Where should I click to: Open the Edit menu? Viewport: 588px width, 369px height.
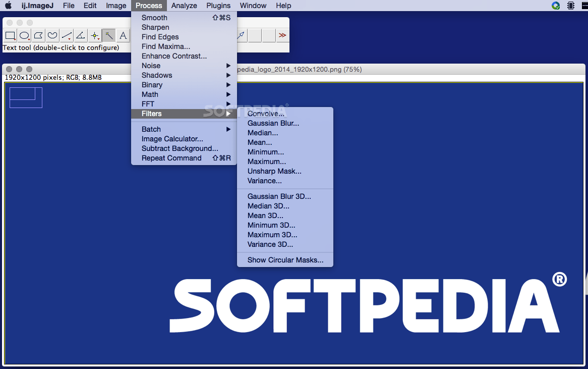tap(90, 5)
